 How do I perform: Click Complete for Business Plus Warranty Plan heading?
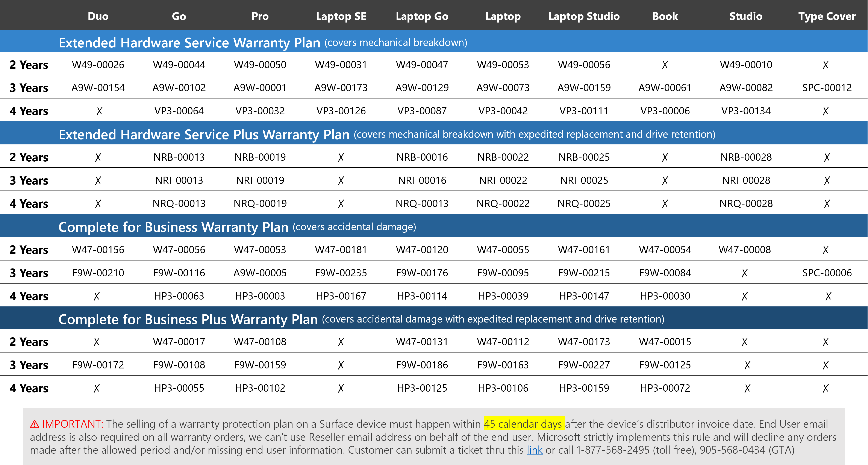click(x=188, y=320)
